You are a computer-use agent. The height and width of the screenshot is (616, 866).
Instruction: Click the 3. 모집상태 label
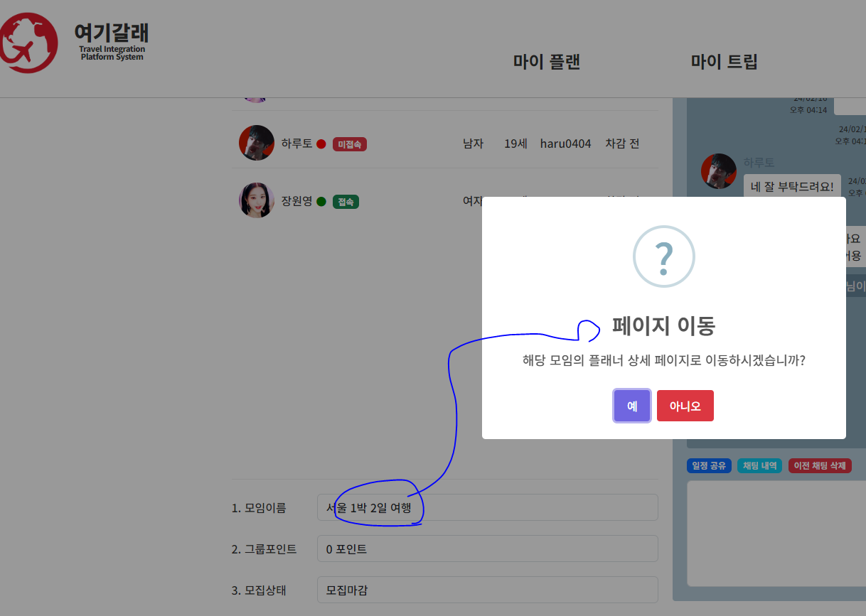pos(259,590)
